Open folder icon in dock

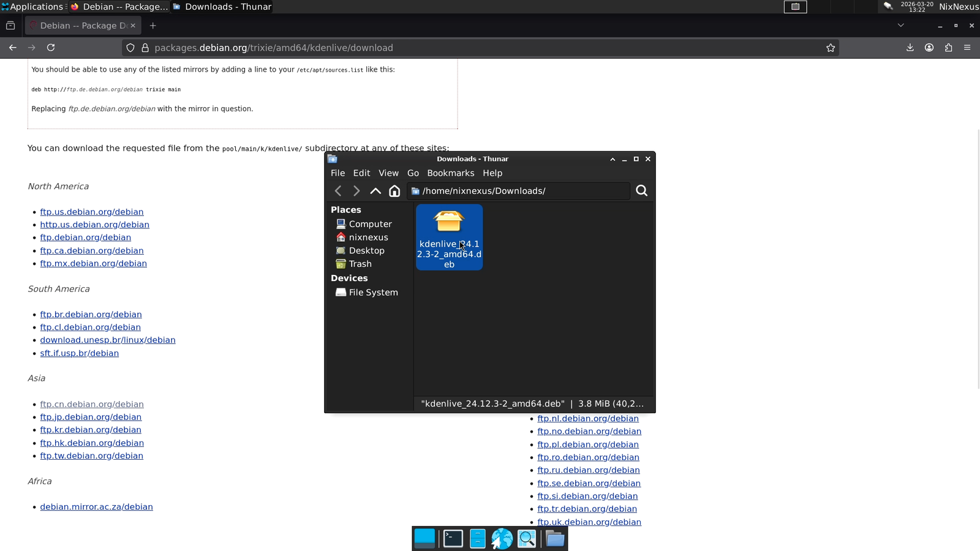(555, 539)
